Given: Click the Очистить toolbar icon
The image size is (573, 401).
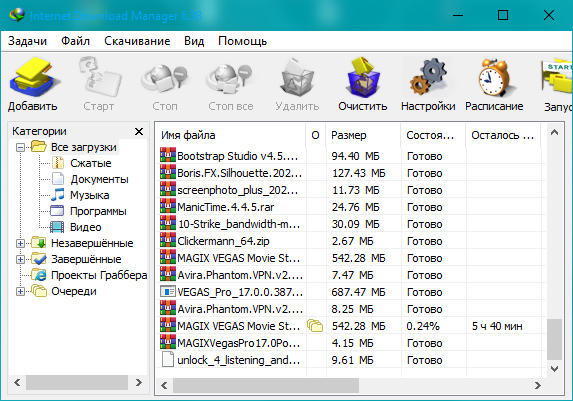Looking at the screenshot, I should (x=363, y=77).
